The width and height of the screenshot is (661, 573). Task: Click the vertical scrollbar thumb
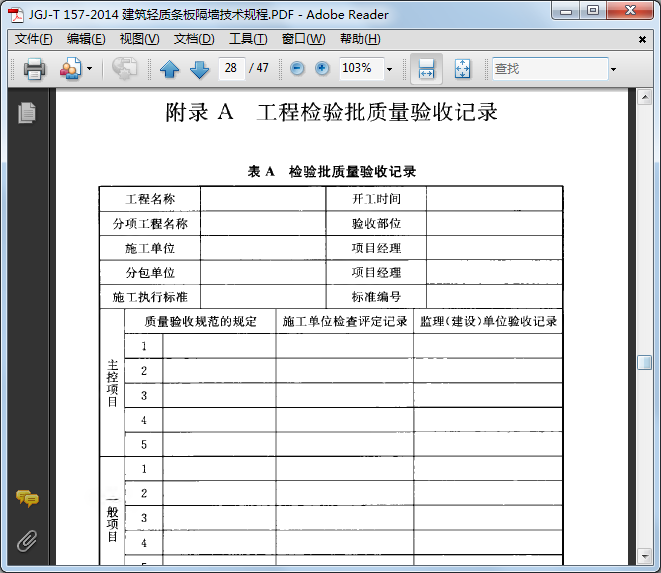(645, 362)
